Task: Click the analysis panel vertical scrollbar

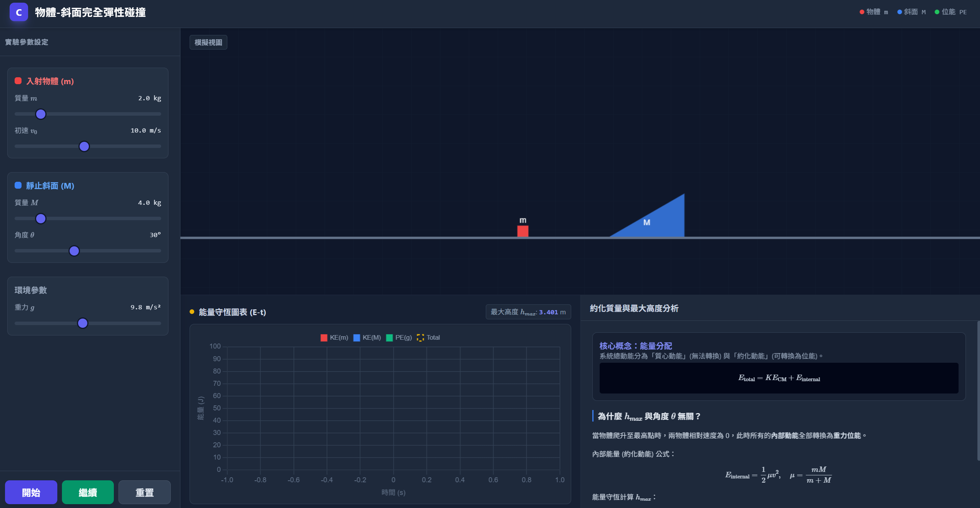Action: click(x=978, y=390)
